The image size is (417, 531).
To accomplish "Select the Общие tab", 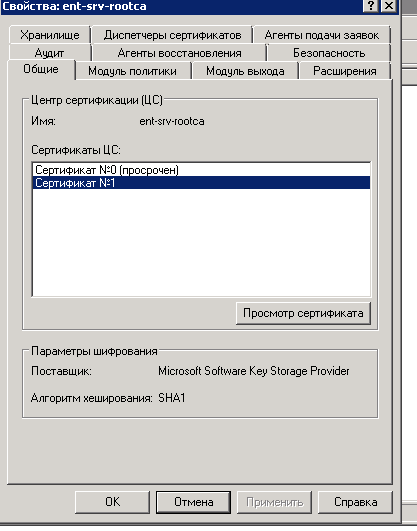I will click(41, 69).
